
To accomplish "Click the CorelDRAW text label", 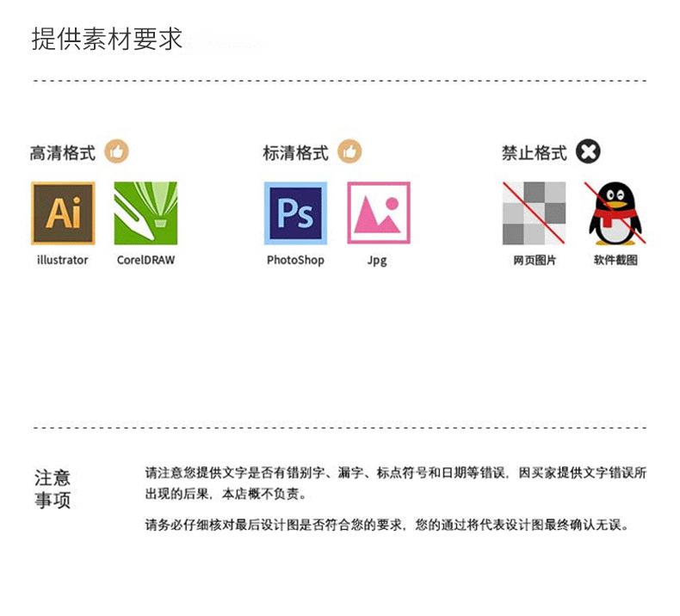I will (145, 260).
